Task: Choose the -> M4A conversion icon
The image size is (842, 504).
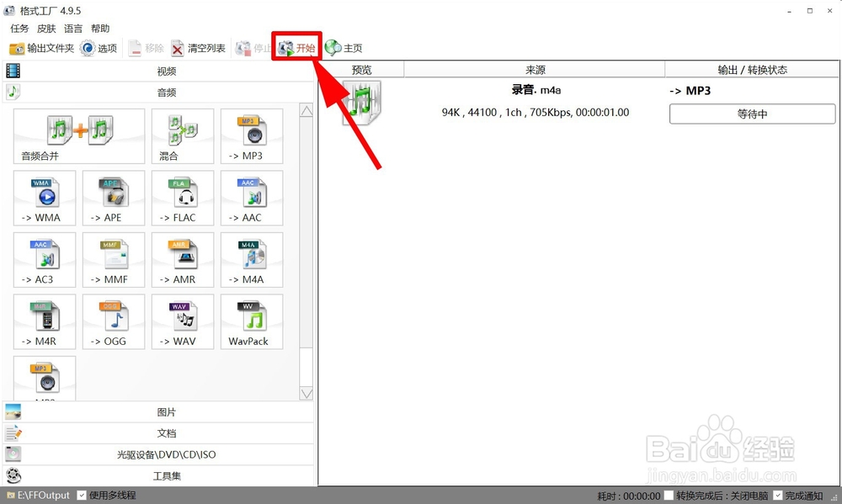Action: (252, 260)
